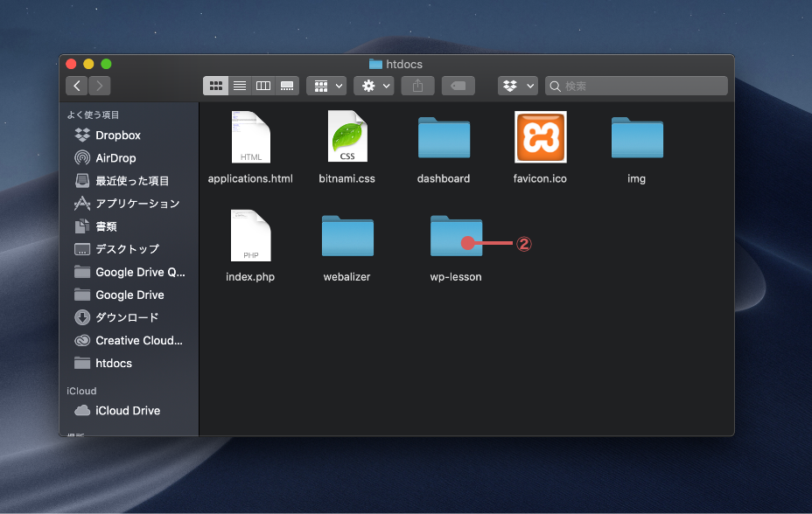The image size is (812, 514).
Task: Switch to column view mode
Action: tap(262, 86)
